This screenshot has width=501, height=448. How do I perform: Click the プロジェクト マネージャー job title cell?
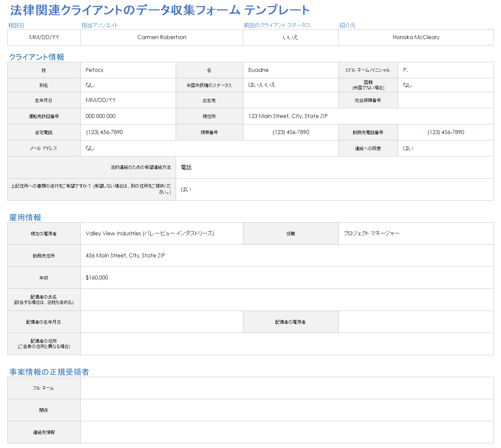pos(416,233)
